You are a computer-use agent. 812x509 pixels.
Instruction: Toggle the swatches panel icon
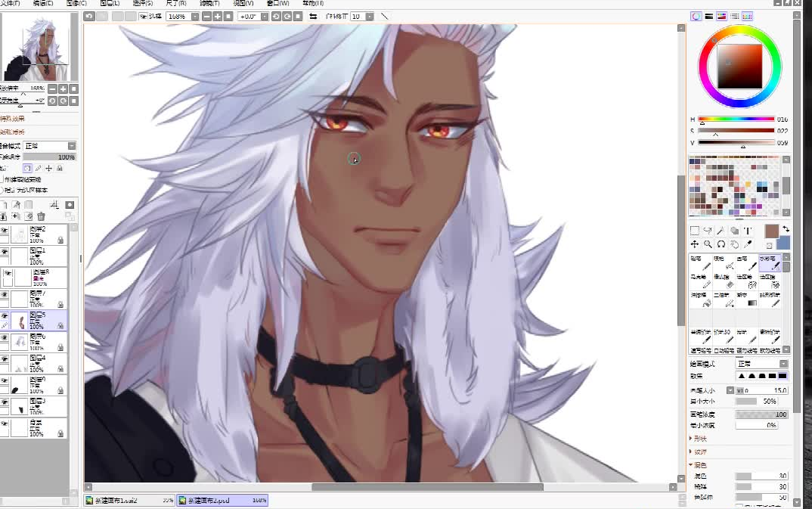click(x=747, y=17)
